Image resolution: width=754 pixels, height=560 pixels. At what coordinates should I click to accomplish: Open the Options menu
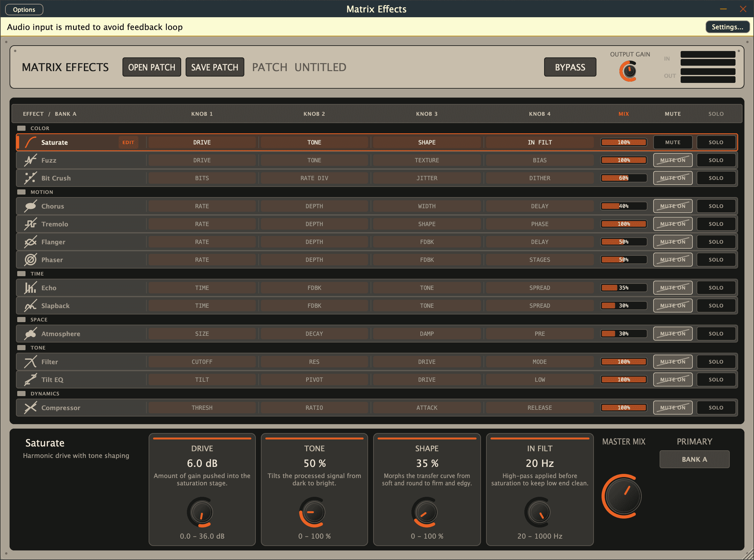point(24,10)
